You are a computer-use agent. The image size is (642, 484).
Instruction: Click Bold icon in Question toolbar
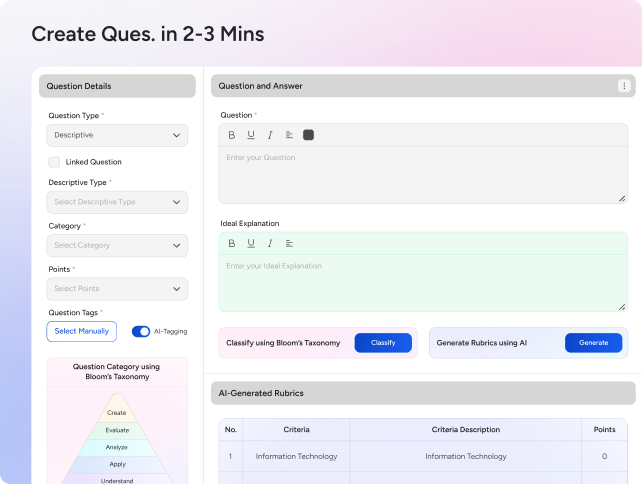pos(232,135)
